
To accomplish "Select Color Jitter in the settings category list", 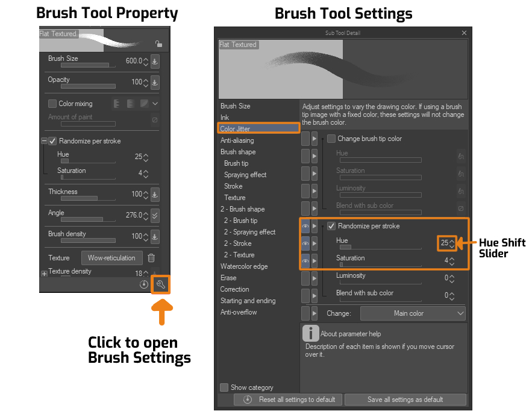I will point(258,129).
